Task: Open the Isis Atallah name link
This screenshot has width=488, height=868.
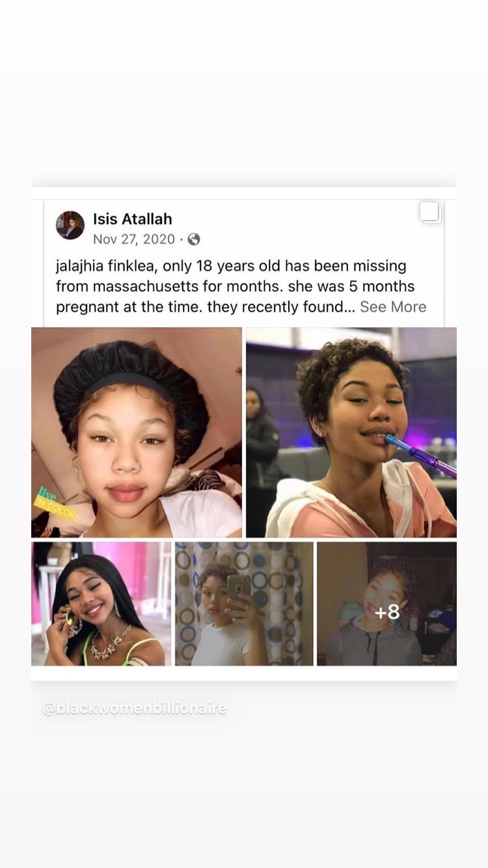Action: (133, 219)
